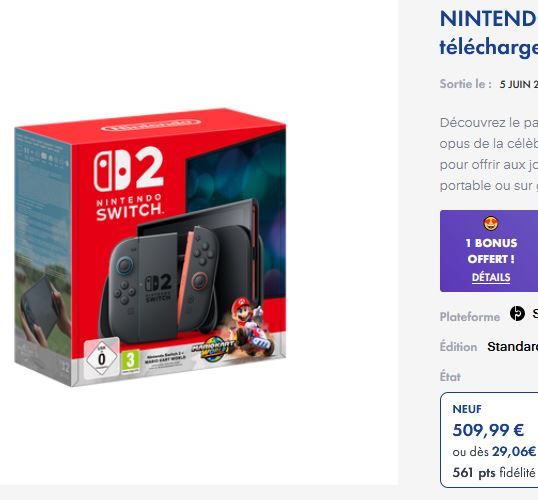Click the 509,99 € price
Screen dimensions: 538x500
[488, 430]
